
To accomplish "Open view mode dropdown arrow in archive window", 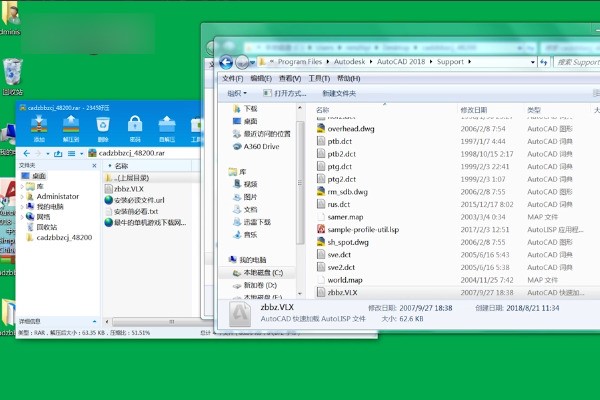I will pos(82,154).
